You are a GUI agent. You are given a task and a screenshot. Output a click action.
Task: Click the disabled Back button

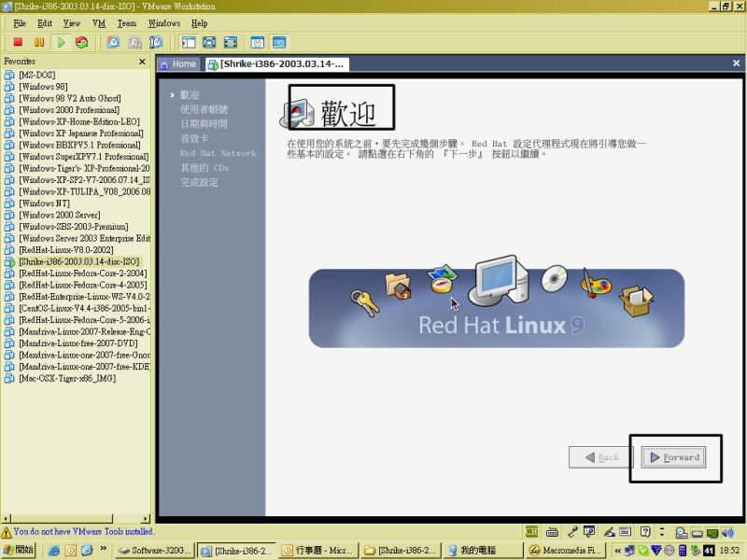point(600,457)
